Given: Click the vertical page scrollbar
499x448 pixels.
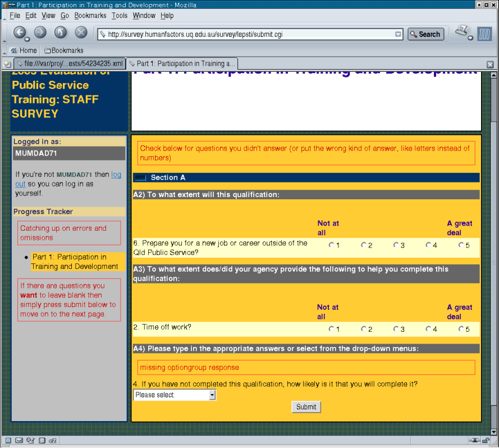Looking at the screenshot, I should point(493,253).
